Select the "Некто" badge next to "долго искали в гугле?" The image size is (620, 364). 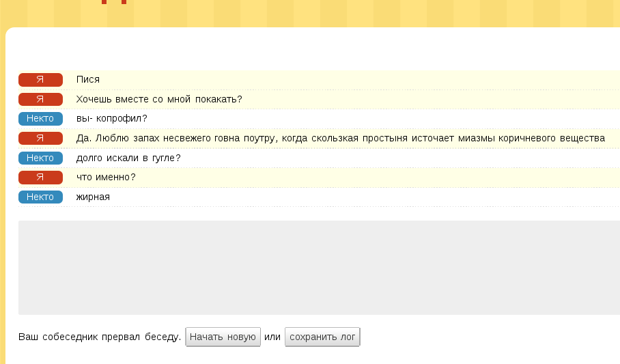pos(40,158)
